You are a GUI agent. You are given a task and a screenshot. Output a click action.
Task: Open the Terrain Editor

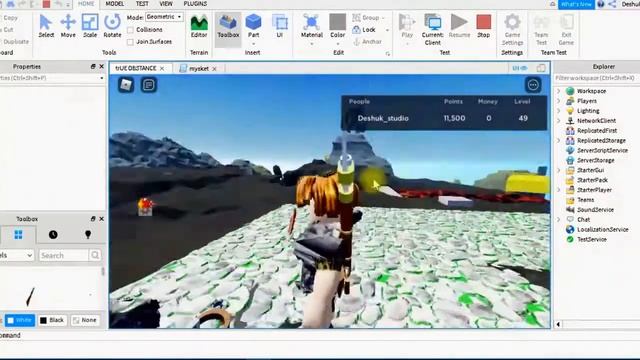199,26
